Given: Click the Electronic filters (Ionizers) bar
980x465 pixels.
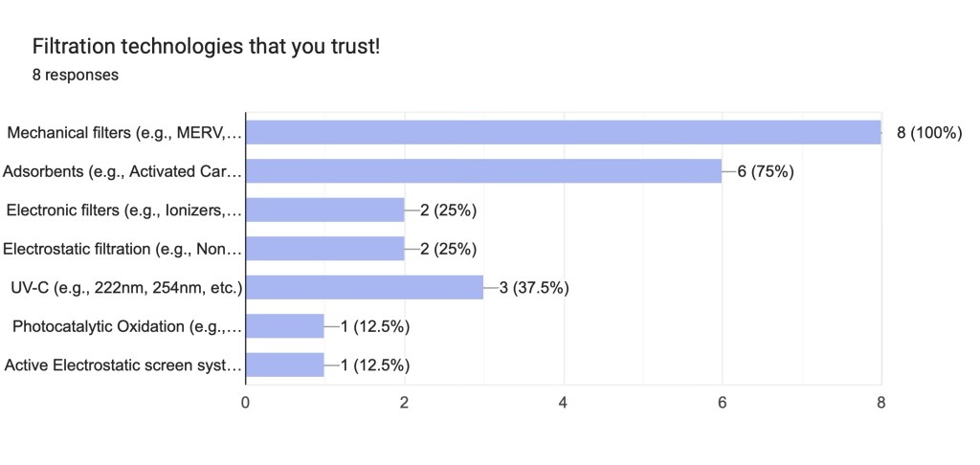Looking at the screenshot, I should 325,210.
